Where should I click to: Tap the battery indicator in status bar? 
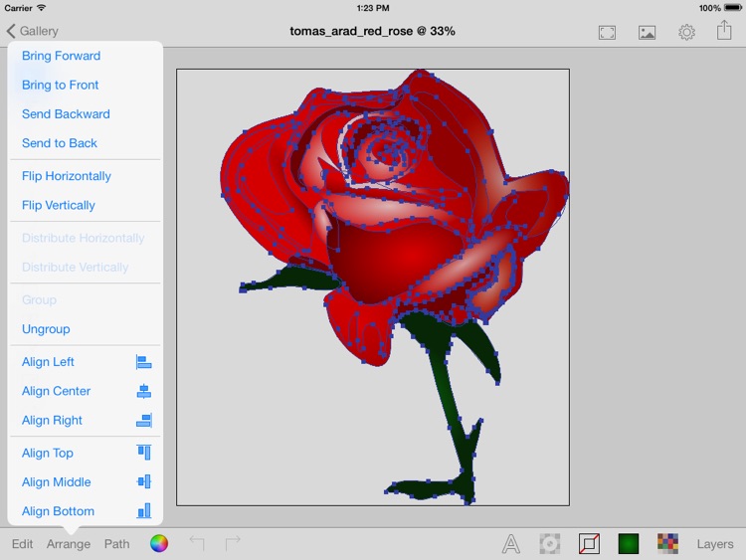coord(733,8)
